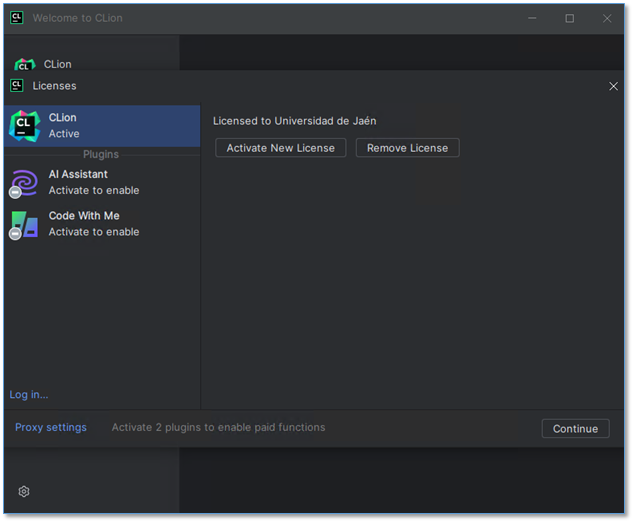Click the AI Assistant swirl icon
The height and width of the screenshot is (523, 634).
coord(25,182)
